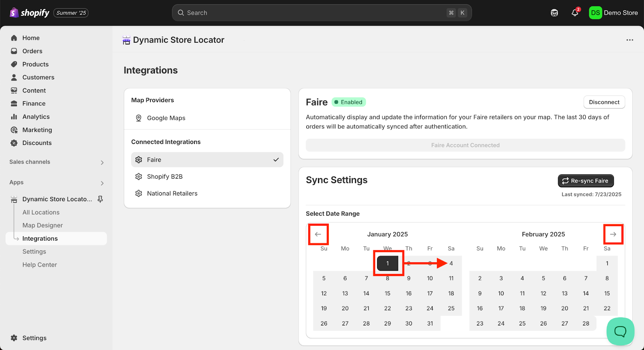
Task: Select the Shopify B2B integration
Action: coord(207,177)
